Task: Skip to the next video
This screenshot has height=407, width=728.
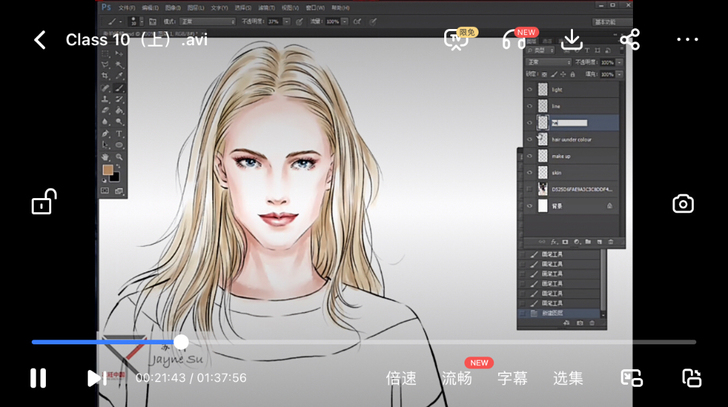Action: (x=97, y=378)
